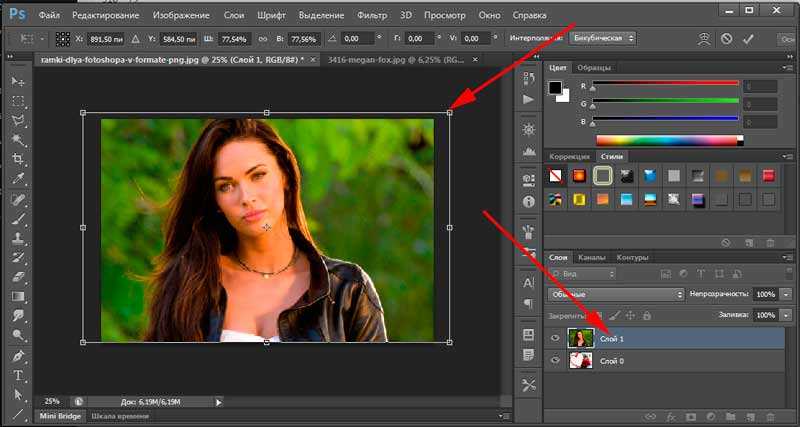Select the Path Selection tool
Viewport: 800px width, 427px height.
[18, 394]
